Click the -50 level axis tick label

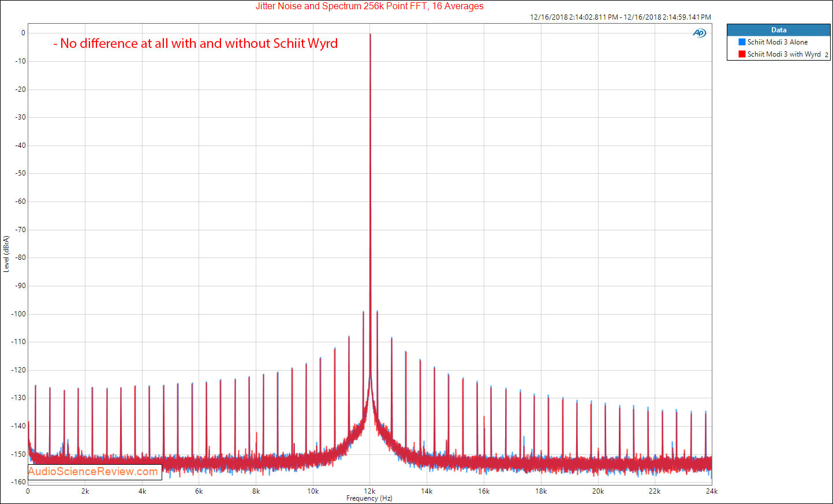(x=20, y=173)
